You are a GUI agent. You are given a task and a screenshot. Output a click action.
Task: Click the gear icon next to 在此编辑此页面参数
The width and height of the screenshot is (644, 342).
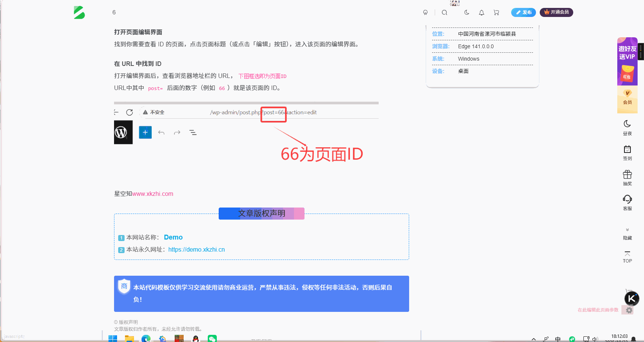pyautogui.click(x=629, y=310)
